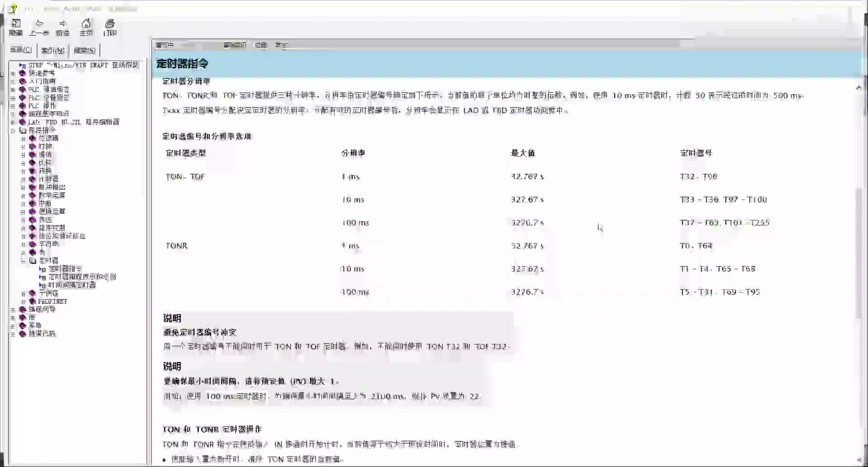This screenshot has width=868, height=467.
Task: Expand the 通信 tree node
Action: [x=23, y=155]
